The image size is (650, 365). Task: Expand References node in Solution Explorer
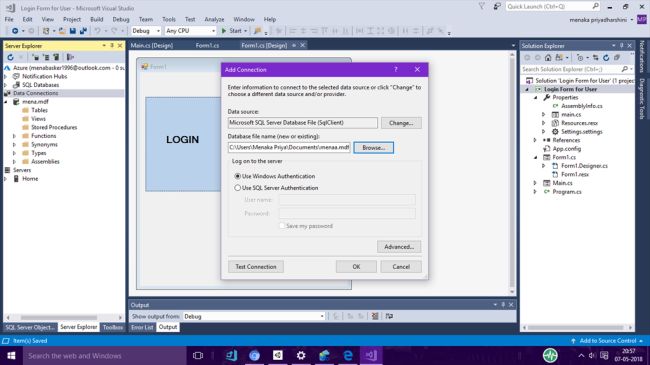point(535,140)
